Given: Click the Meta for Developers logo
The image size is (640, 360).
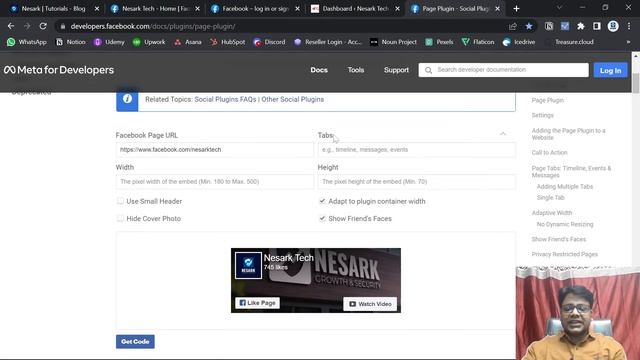Looking at the screenshot, I should click(x=59, y=70).
